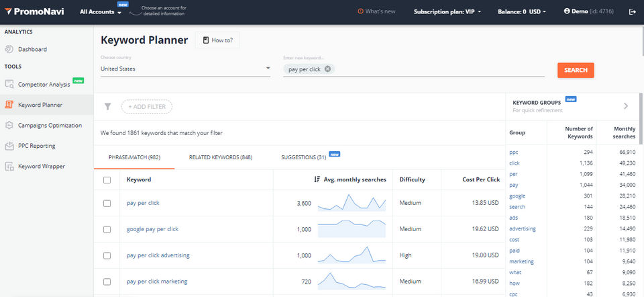Expand the United States country selector
The width and height of the screenshot is (644, 297).
[268, 69]
